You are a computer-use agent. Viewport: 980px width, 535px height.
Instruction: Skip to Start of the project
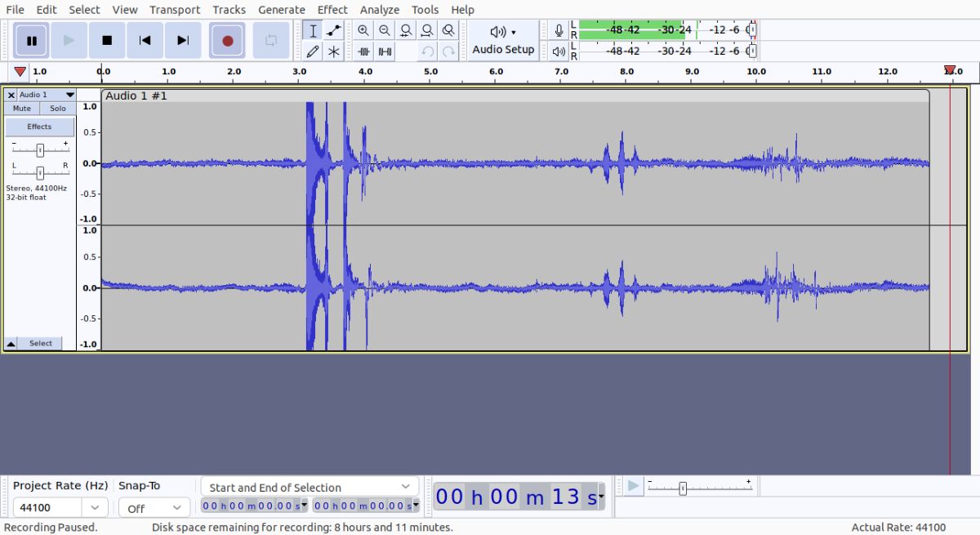pos(145,40)
